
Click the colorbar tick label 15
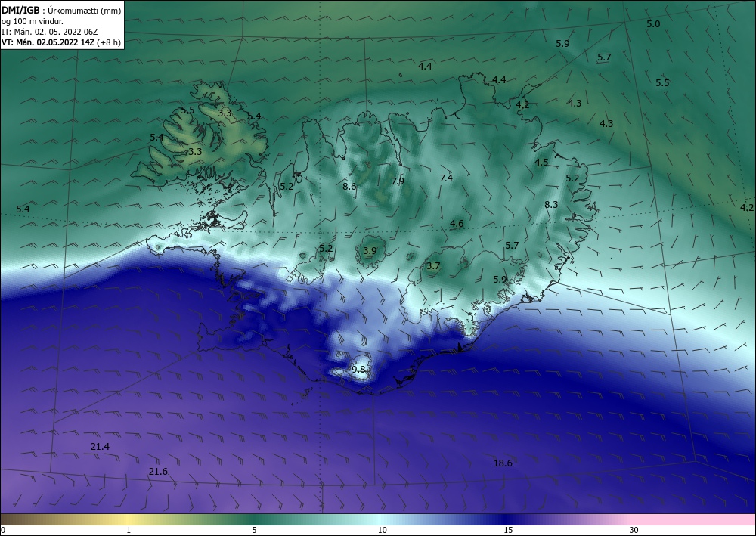[508, 530]
